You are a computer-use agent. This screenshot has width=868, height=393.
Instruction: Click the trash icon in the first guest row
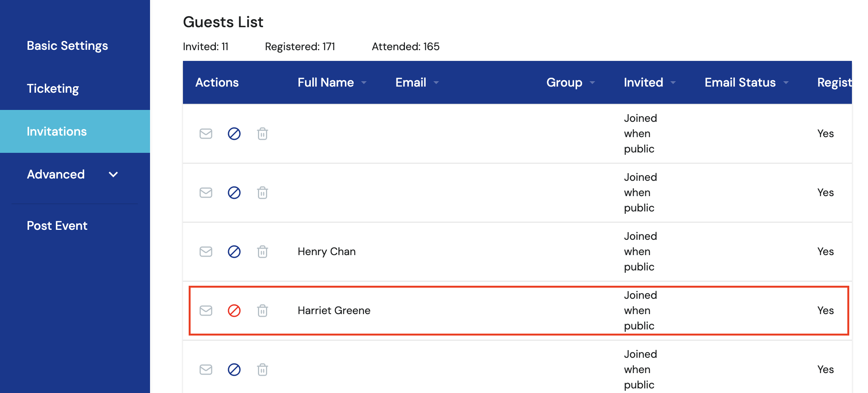pyautogui.click(x=263, y=134)
